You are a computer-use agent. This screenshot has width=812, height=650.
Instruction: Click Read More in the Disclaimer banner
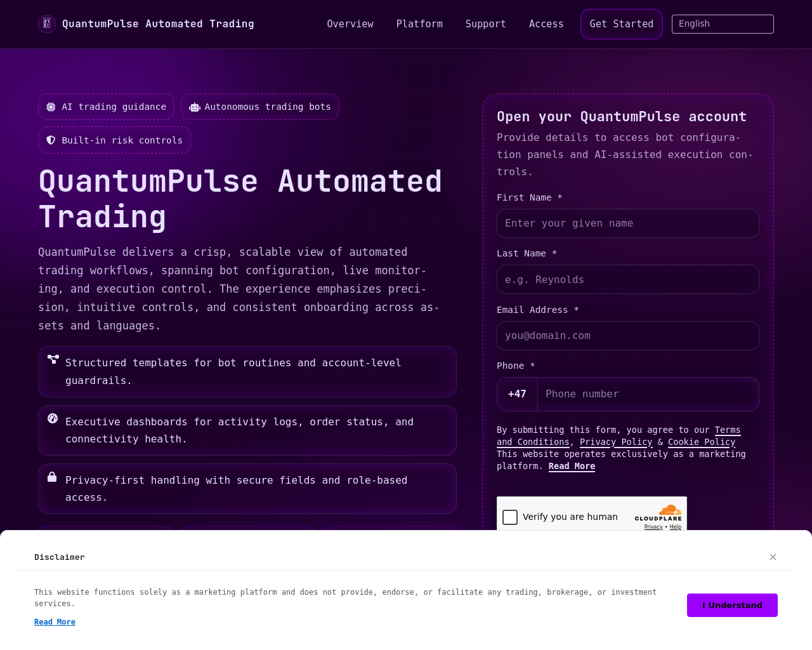pyautogui.click(x=55, y=622)
